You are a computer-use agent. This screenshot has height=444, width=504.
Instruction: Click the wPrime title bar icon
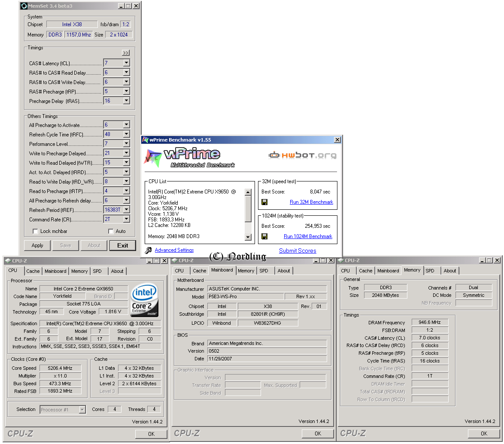pyautogui.click(x=145, y=140)
